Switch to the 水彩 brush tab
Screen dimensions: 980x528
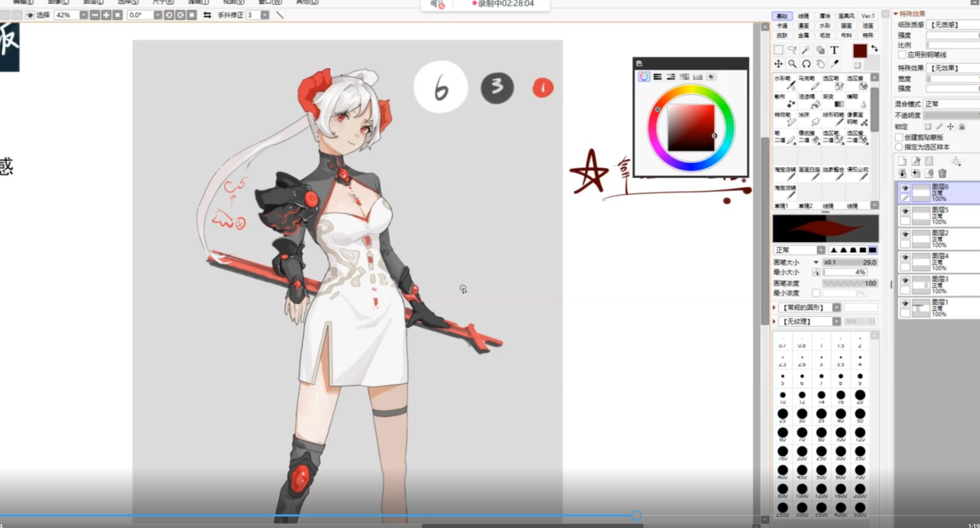click(825, 26)
